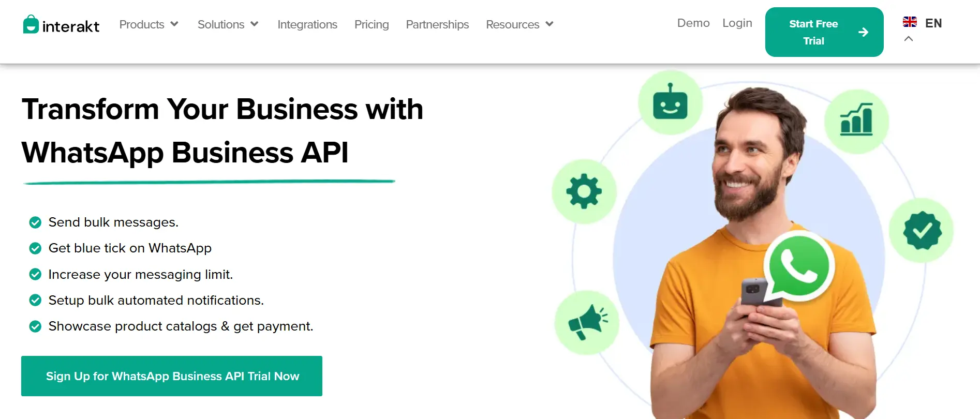Viewport: 980px width, 419px height.
Task: Click the 'Setup bulk automated notifications.' text
Action: tap(156, 300)
